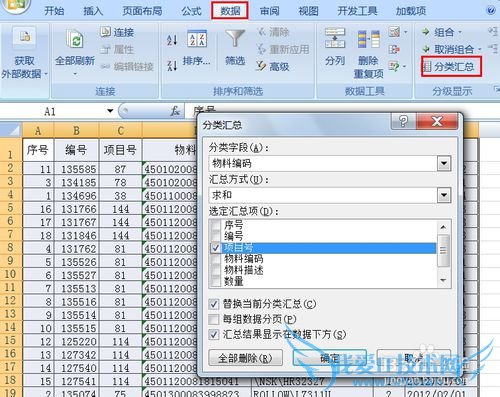Image resolution: width=500 pixels, height=397 pixels.
Task: Switch to the 视图 ribbon tab
Action: click(x=308, y=11)
